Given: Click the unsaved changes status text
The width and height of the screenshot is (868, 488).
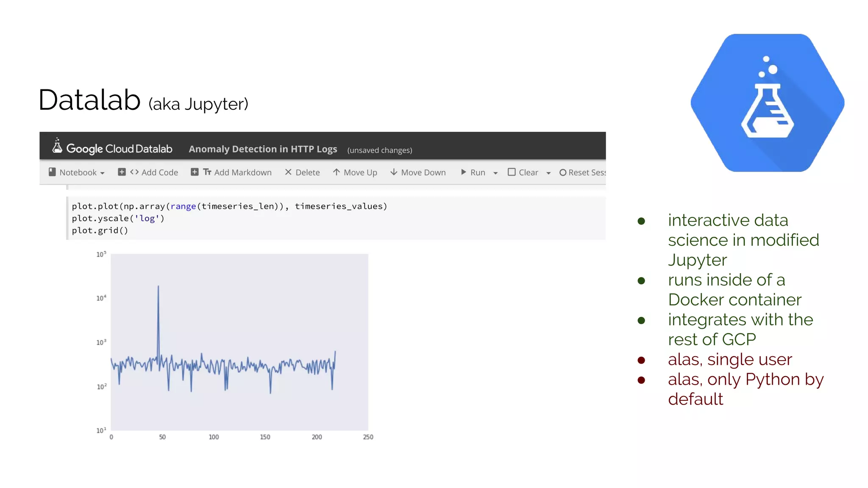Looking at the screenshot, I should pos(380,150).
